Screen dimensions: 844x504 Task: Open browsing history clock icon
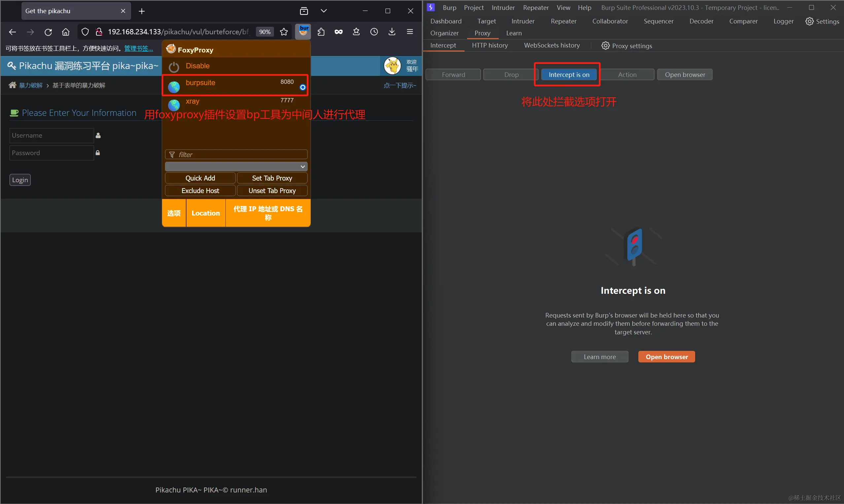374,32
